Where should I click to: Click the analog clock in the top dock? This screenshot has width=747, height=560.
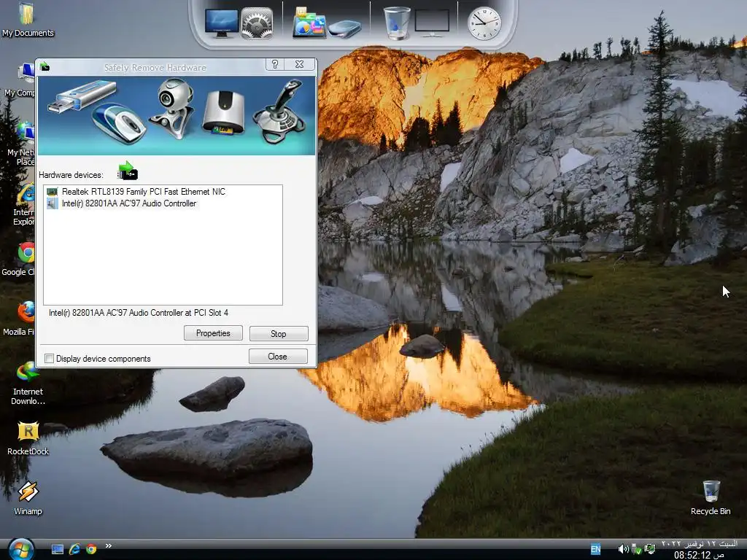point(484,23)
